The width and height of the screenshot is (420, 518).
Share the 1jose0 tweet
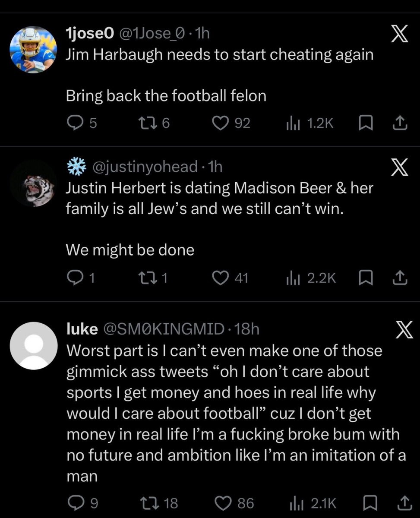[399, 123]
